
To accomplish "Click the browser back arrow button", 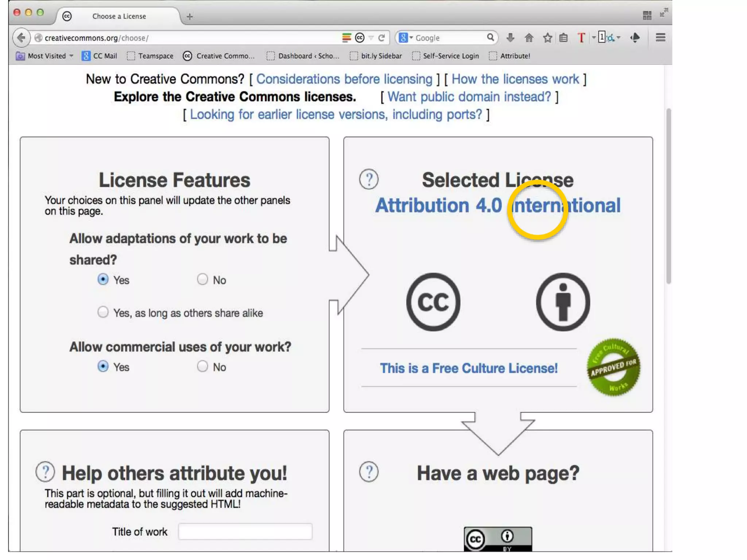I will click(x=21, y=38).
